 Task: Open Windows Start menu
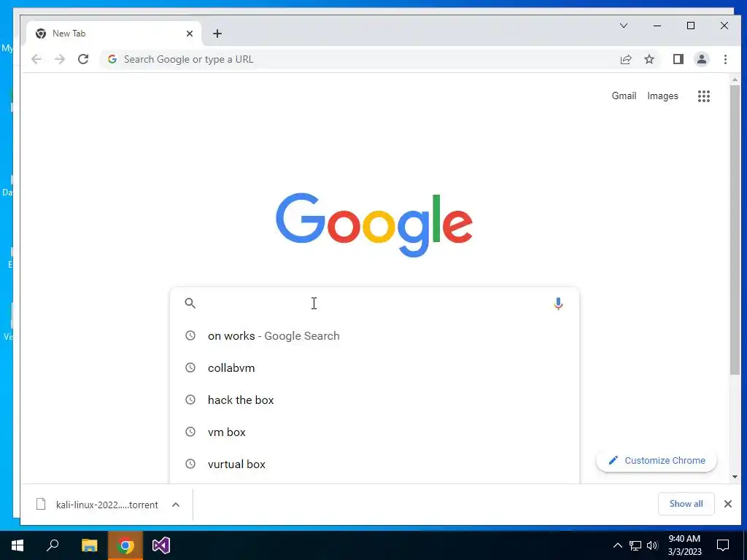(18, 545)
